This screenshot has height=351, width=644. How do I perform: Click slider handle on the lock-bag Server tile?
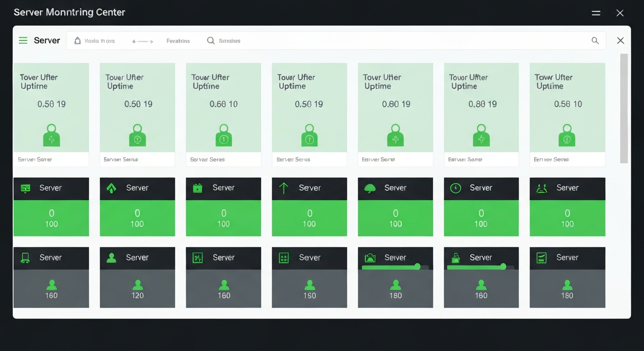click(503, 266)
